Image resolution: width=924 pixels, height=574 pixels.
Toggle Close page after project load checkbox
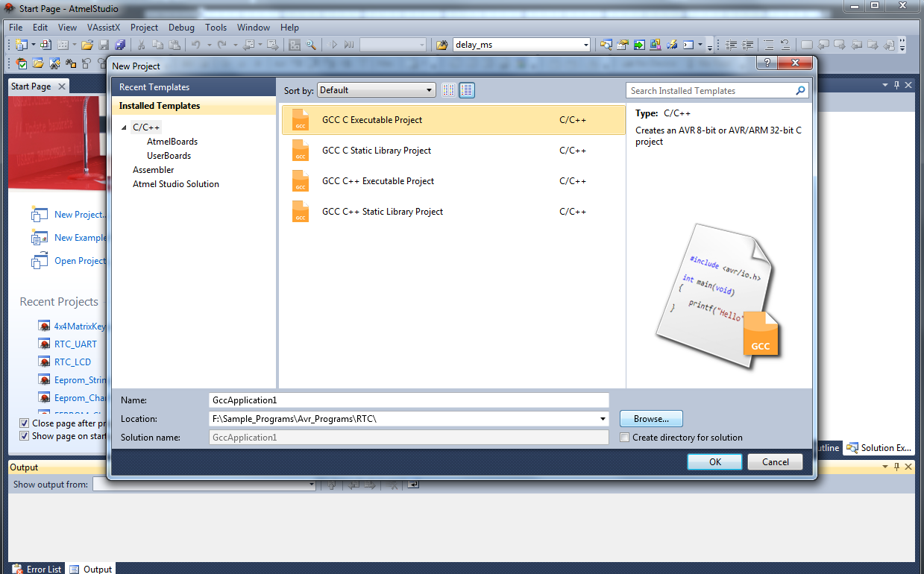tap(25, 423)
